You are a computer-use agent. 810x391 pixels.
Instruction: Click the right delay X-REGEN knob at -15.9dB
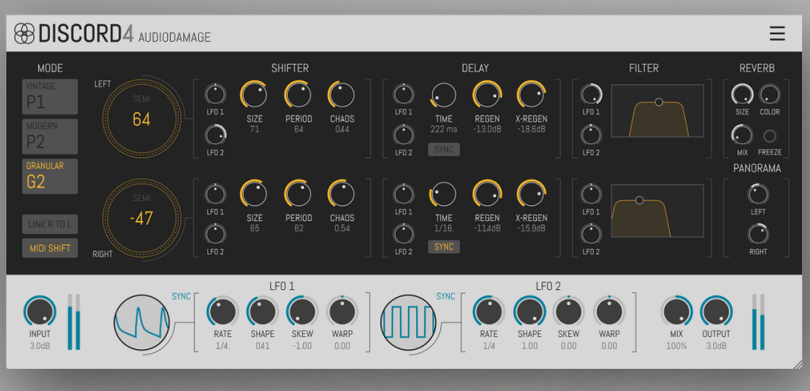pos(532,194)
